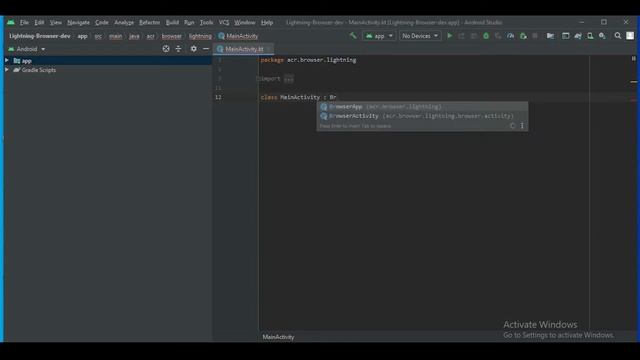Select the MainActivity.kt editor tab
Screen dimensions: 640x360
pos(244,49)
